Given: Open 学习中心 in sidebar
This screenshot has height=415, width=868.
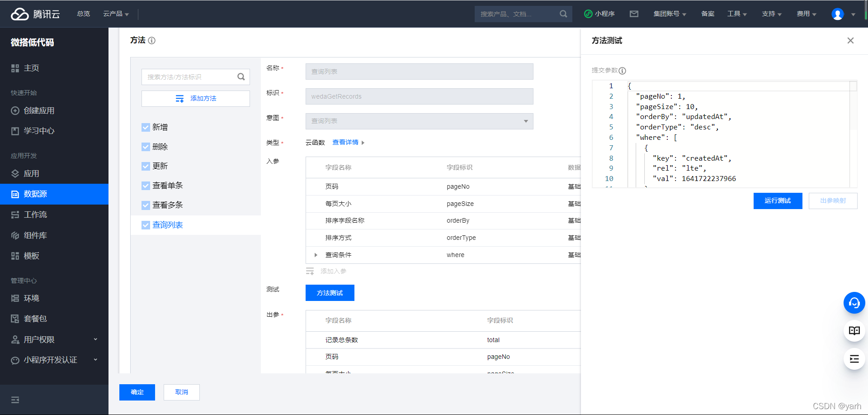Looking at the screenshot, I should [x=54, y=131].
